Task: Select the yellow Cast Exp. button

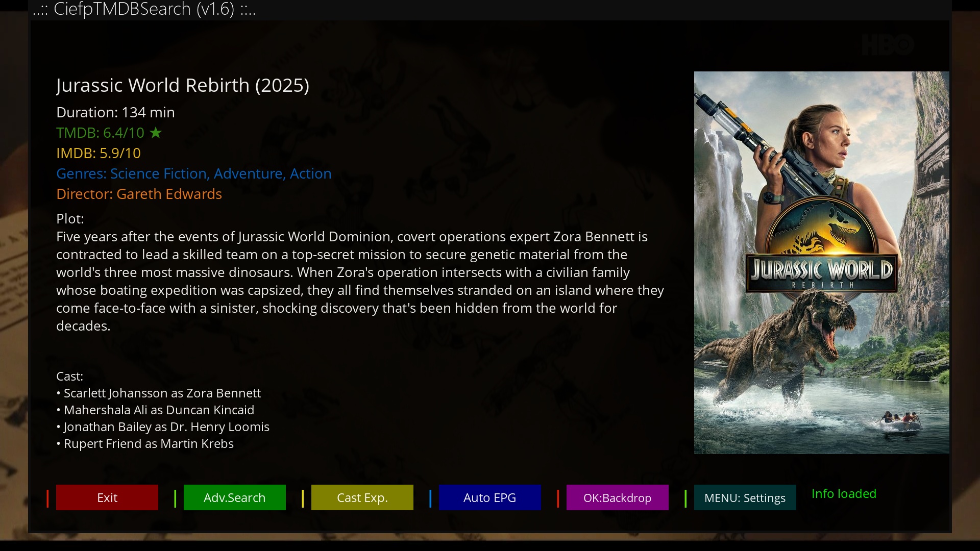Action: [362, 497]
